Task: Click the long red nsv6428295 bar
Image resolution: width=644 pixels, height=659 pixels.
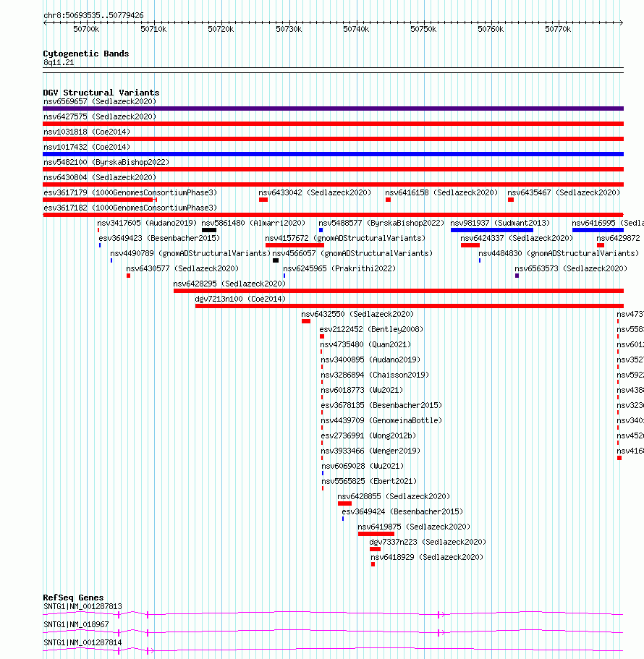Action: click(x=399, y=290)
